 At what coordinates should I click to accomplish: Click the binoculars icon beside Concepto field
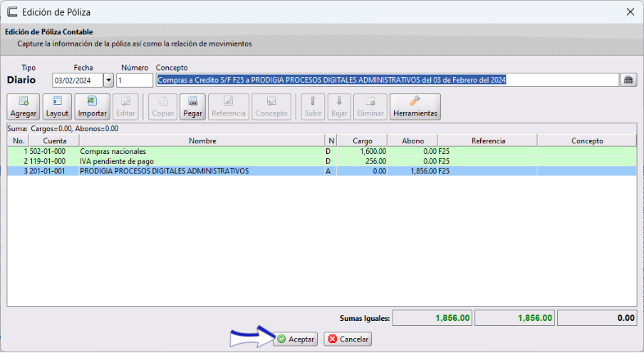point(628,80)
